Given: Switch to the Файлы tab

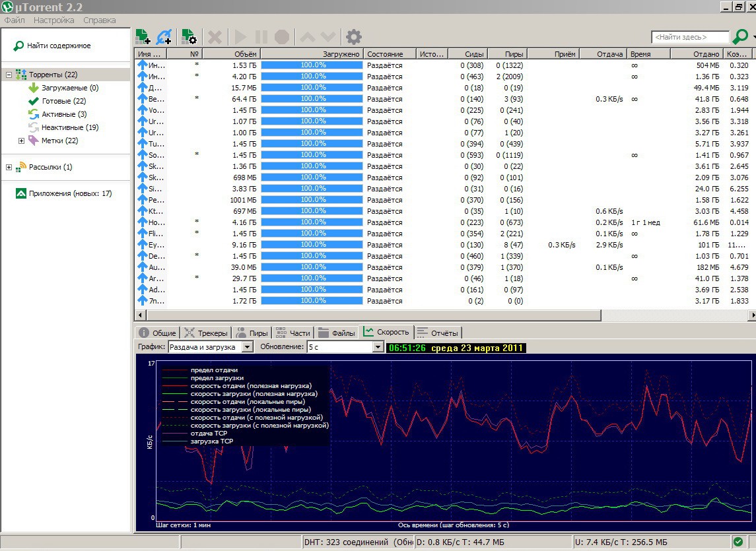Looking at the screenshot, I should click(337, 333).
